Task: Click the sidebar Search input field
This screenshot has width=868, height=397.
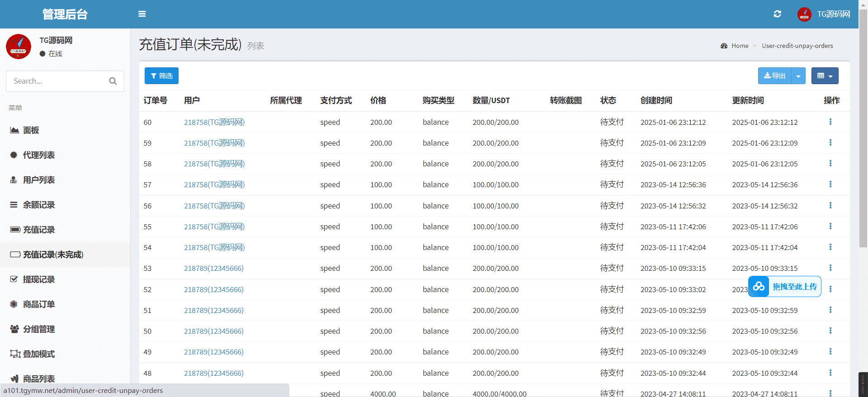Action: (59, 81)
